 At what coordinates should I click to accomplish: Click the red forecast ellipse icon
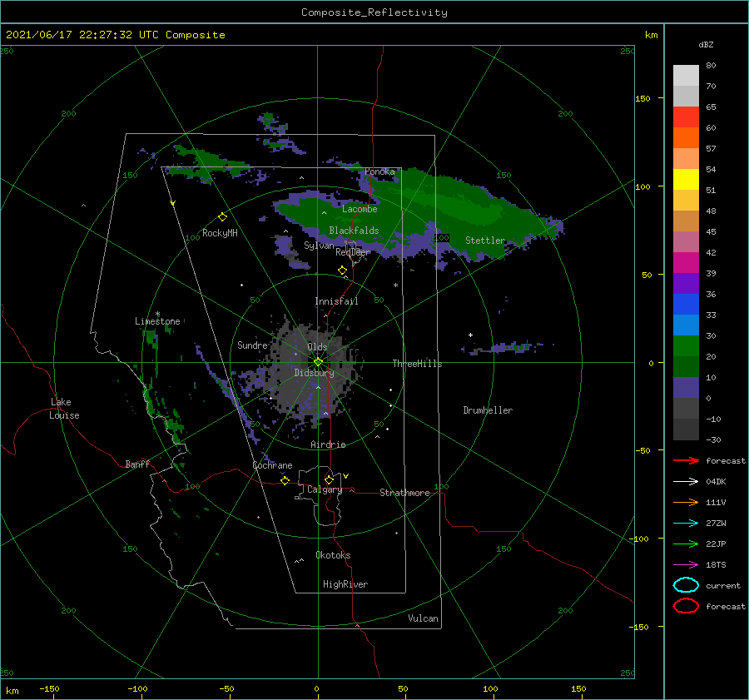click(x=686, y=606)
